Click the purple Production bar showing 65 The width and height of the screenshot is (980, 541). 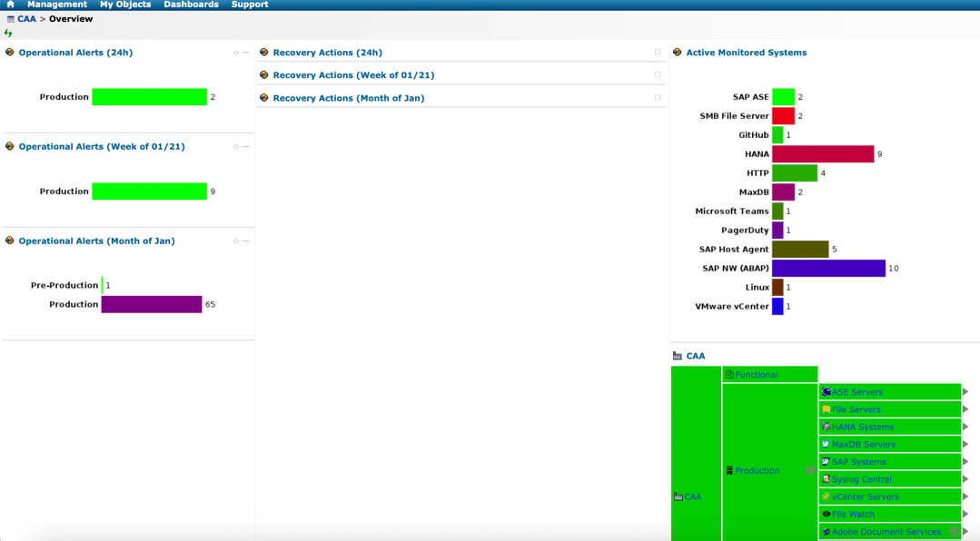(x=152, y=304)
